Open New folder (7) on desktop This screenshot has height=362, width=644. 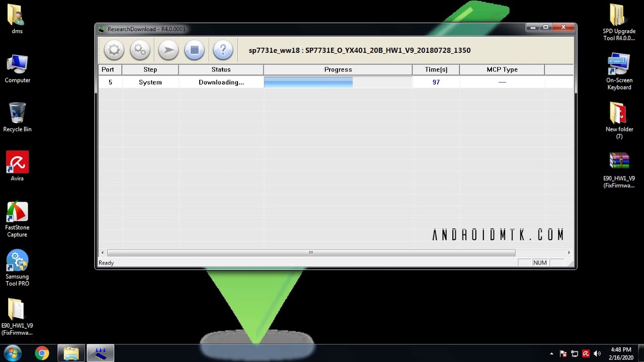(619, 121)
